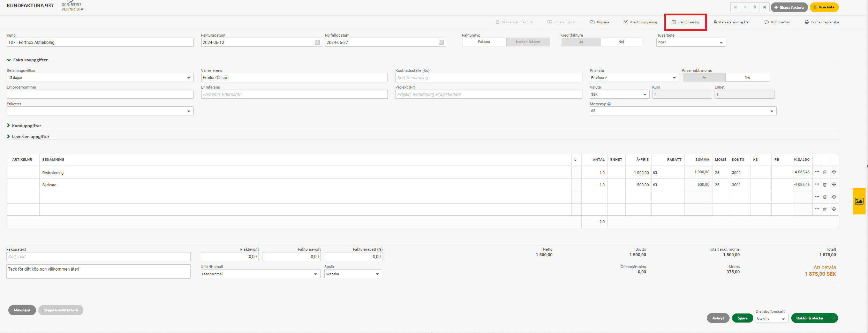Open more options for Skrivare row
The height and width of the screenshot is (333, 868).
coord(817,184)
